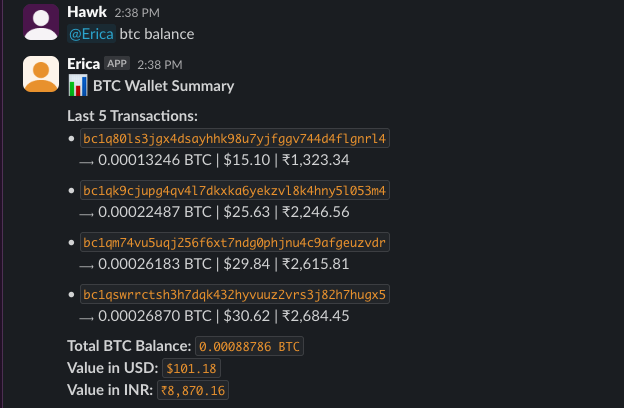Click Hawk's profile avatar
This screenshot has height=408, width=624.
[41, 22]
